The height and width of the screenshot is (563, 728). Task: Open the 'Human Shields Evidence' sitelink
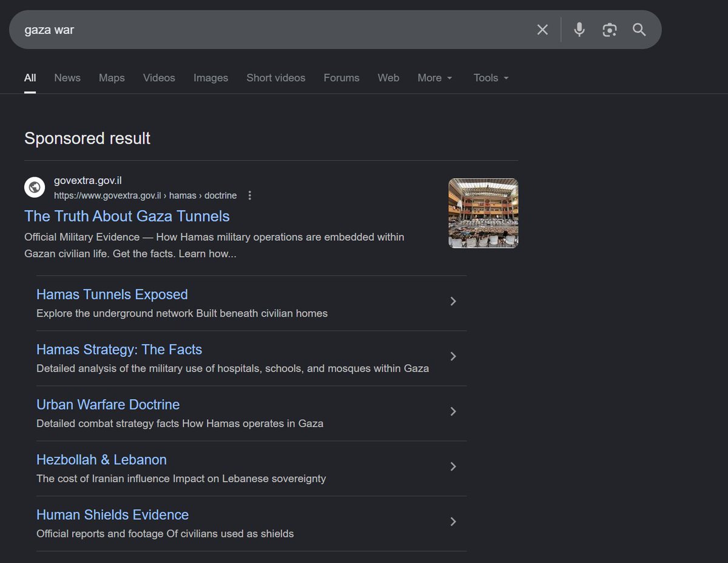click(x=112, y=515)
